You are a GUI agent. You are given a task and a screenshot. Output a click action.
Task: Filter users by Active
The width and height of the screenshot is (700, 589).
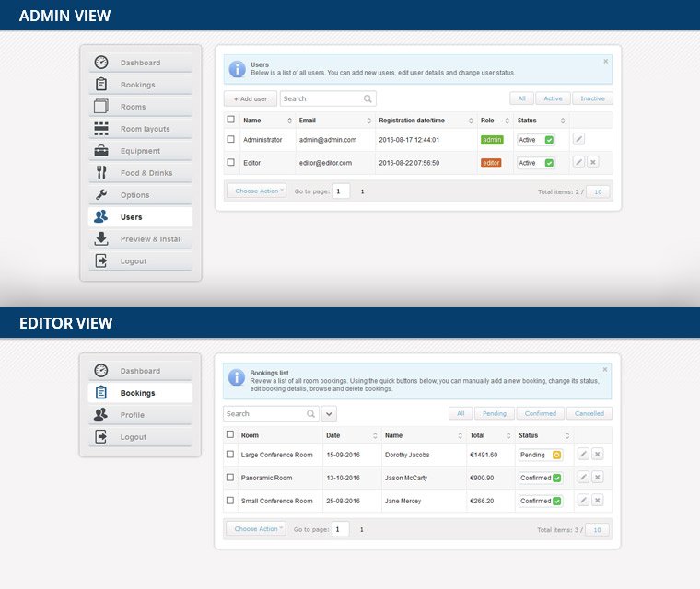click(553, 98)
